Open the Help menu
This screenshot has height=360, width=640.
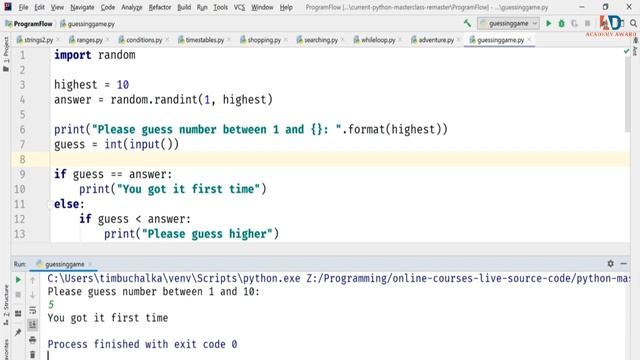(x=286, y=7)
